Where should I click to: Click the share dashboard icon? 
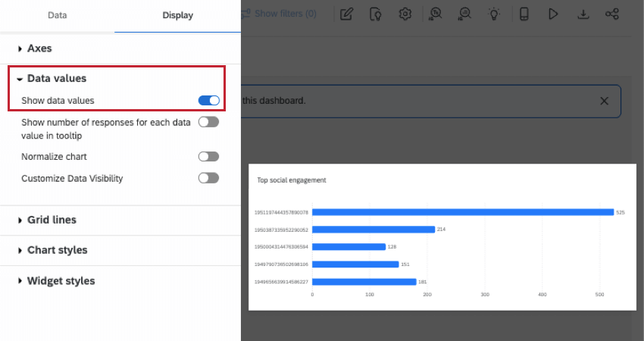[612, 14]
